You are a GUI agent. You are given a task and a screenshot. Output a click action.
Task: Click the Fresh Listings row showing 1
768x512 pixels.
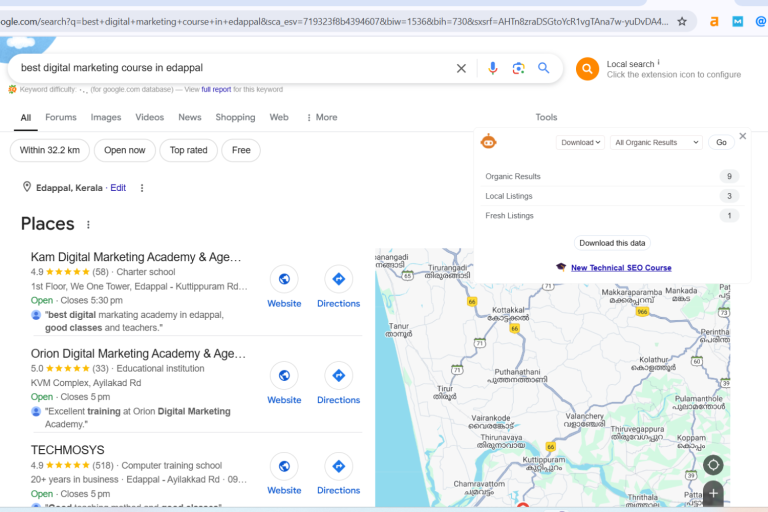tap(611, 216)
